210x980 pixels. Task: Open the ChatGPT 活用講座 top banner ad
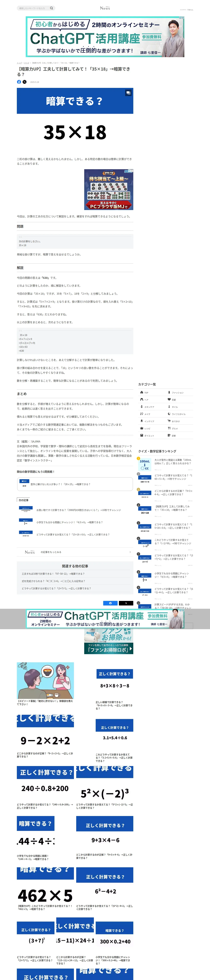click(x=105, y=37)
